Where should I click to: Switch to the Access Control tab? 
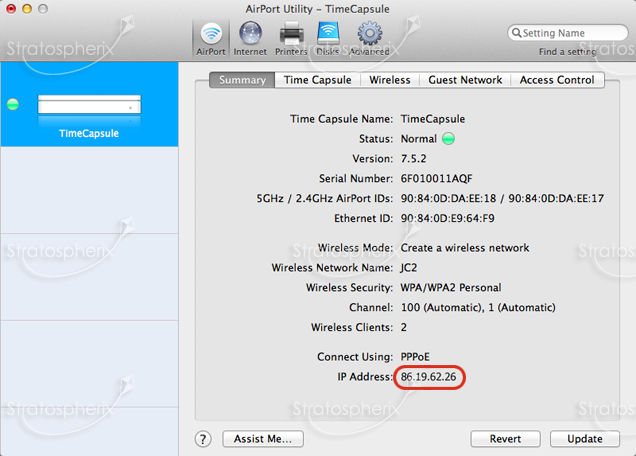tap(557, 80)
